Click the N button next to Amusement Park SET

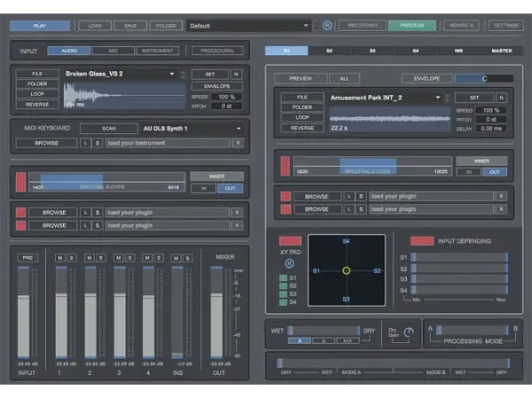click(501, 98)
